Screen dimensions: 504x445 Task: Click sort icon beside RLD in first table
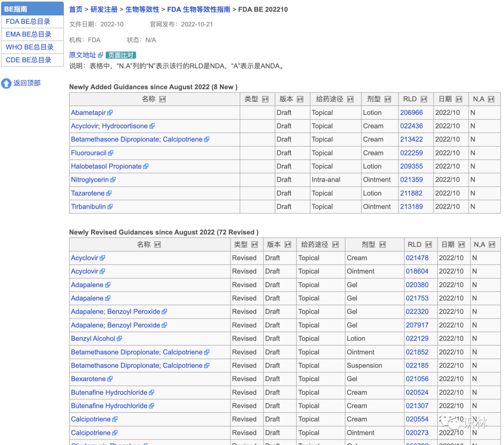point(424,99)
